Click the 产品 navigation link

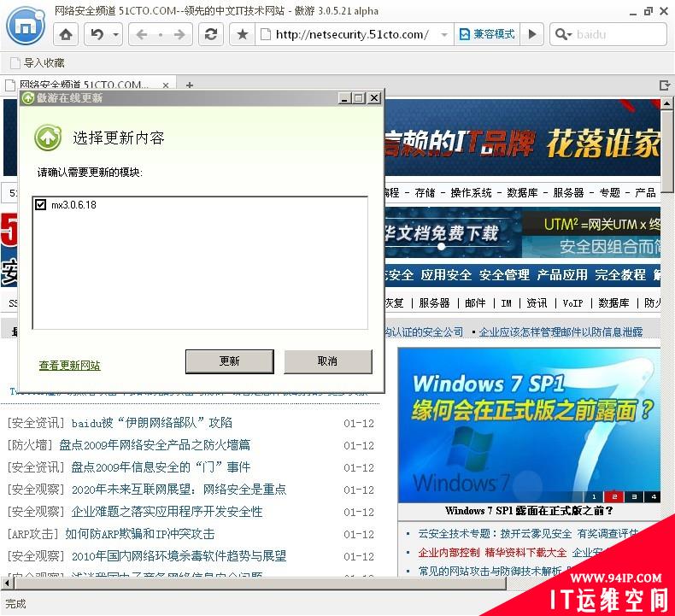pos(645,192)
